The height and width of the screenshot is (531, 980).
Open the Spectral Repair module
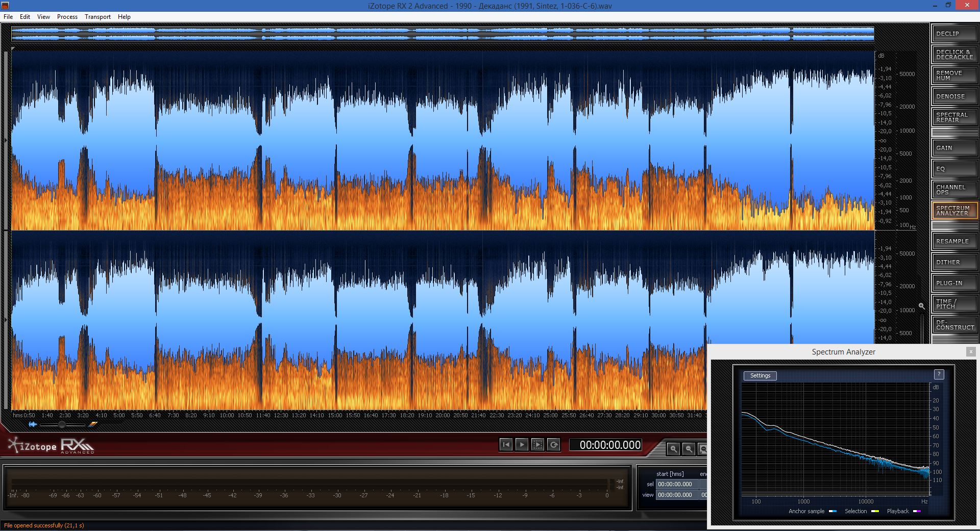coord(954,117)
